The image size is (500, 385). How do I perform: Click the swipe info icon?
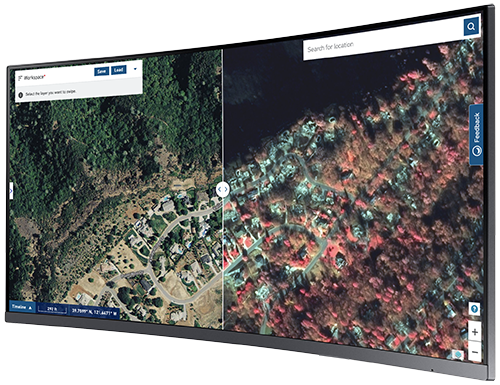pos(20,95)
